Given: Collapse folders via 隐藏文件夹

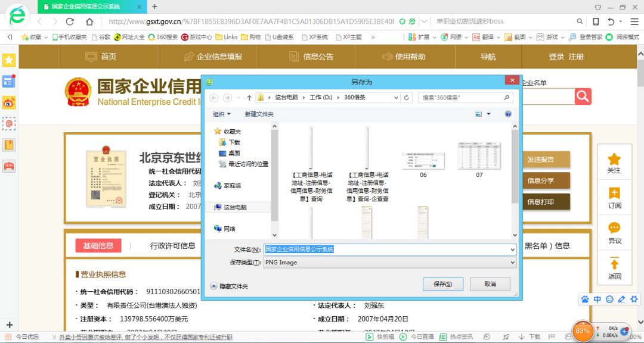Looking at the screenshot, I should (229, 286).
